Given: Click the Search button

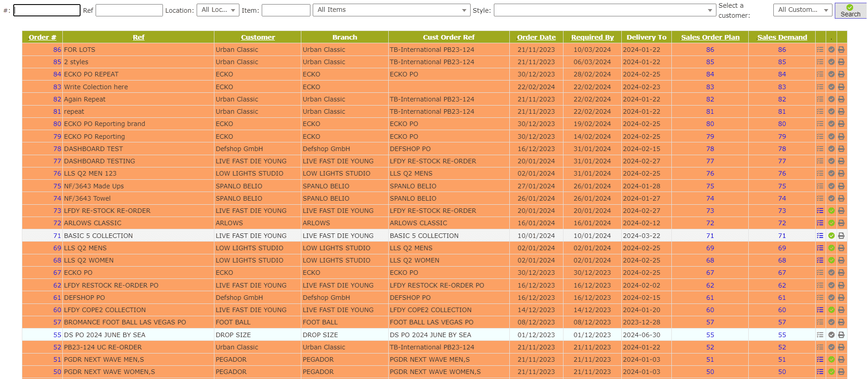Looking at the screenshot, I should 850,10.
